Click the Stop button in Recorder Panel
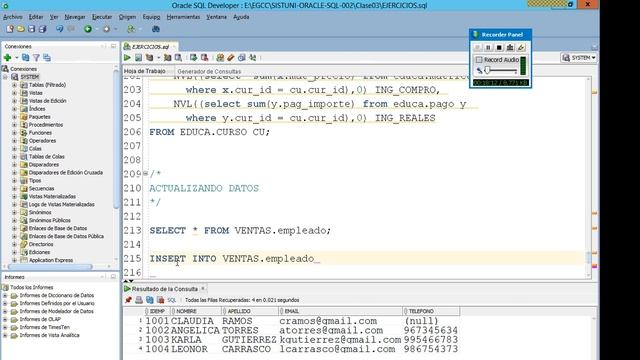 click(499, 48)
